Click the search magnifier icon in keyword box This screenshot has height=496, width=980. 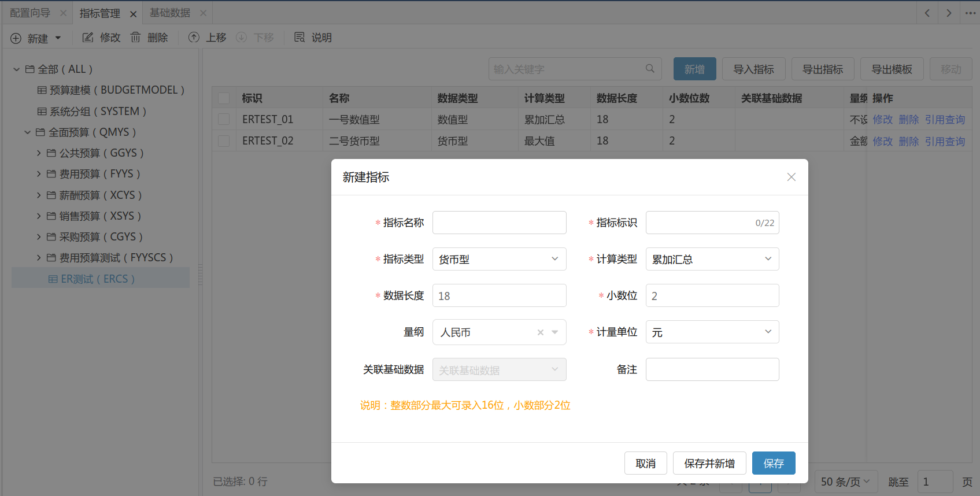[x=650, y=69]
